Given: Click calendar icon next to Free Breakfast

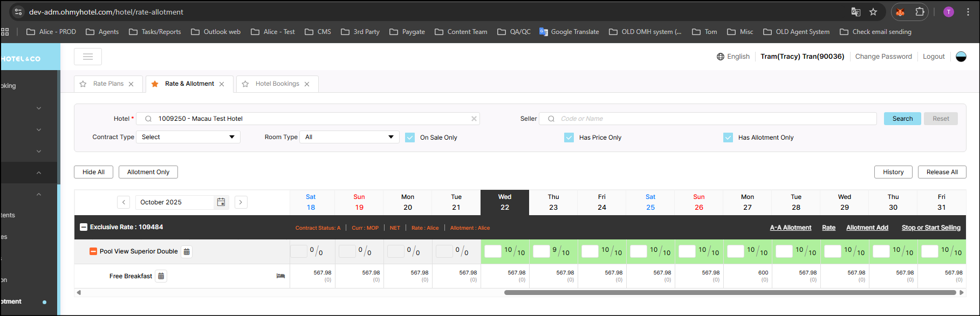Looking at the screenshot, I should point(161,276).
